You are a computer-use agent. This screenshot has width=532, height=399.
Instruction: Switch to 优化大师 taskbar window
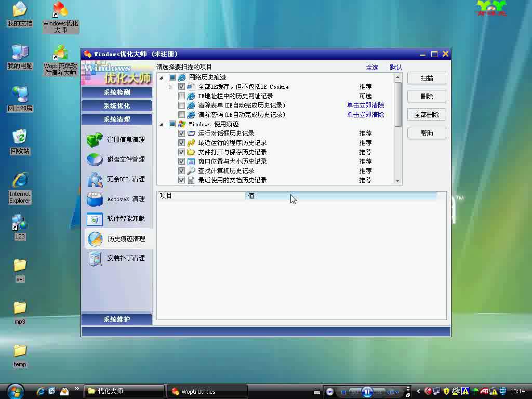click(124, 391)
